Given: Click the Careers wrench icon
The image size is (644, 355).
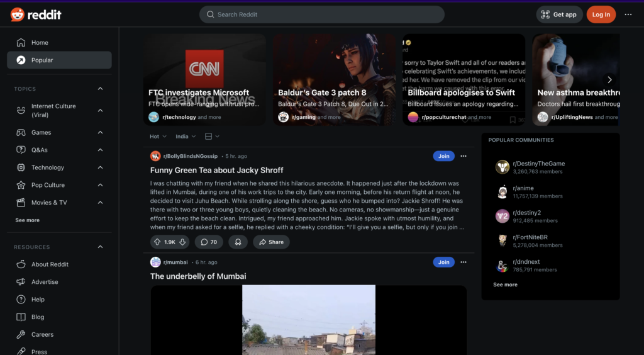Looking at the screenshot, I should (x=21, y=334).
